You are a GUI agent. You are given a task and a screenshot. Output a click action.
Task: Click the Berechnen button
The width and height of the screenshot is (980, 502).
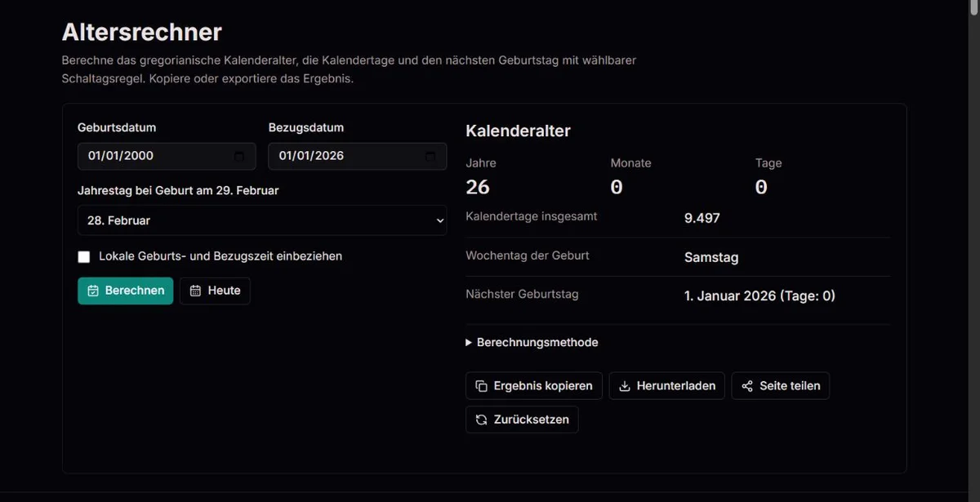coord(126,291)
